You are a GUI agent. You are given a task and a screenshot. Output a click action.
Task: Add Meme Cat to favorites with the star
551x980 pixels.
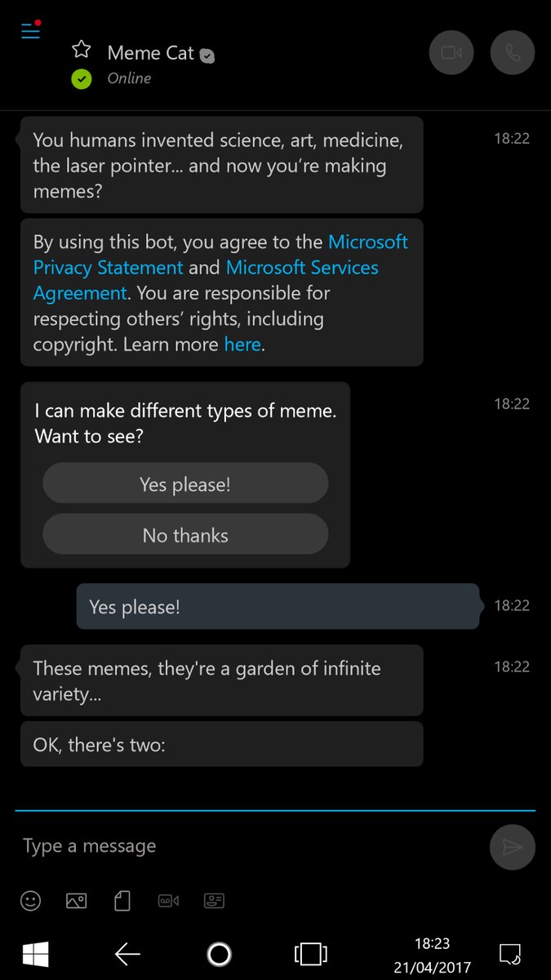[82, 51]
